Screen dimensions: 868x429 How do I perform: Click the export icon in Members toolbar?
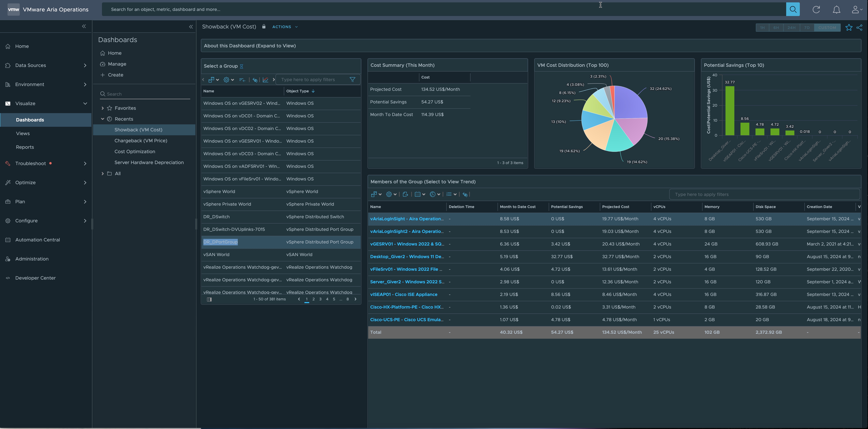pyautogui.click(x=405, y=194)
